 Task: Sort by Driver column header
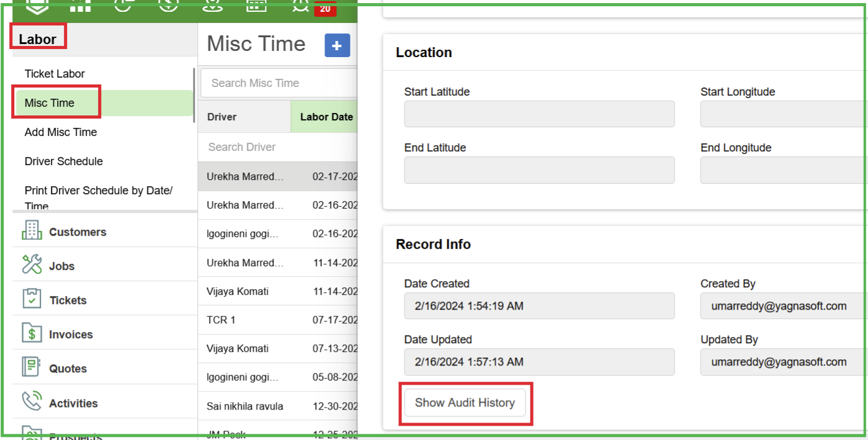pyautogui.click(x=222, y=117)
